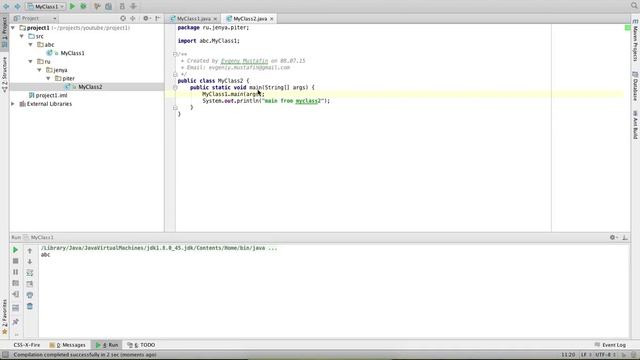
Task: Fold the main method in gutter
Action: (x=175, y=87)
